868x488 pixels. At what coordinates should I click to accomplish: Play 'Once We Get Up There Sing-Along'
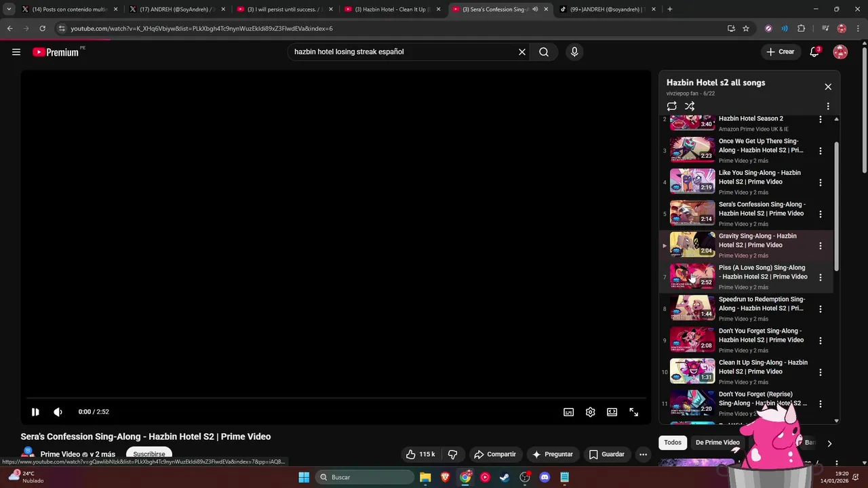746,150
